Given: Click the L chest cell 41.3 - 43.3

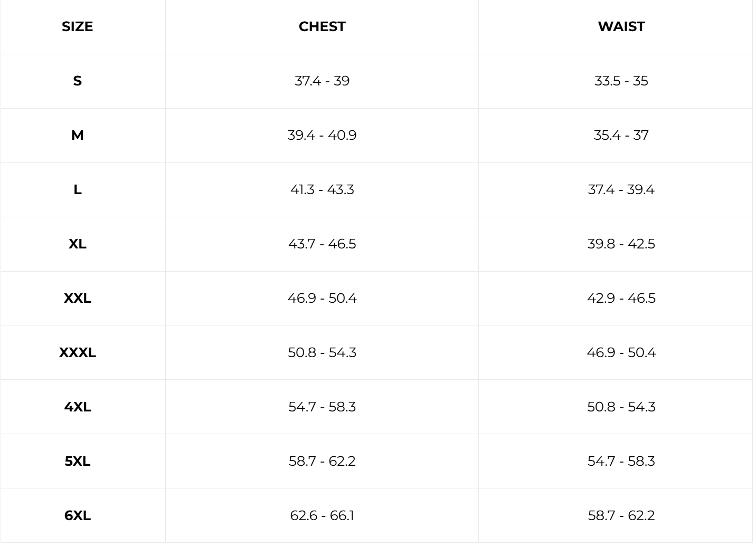Looking at the screenshot, I should [x=322, y=189].
